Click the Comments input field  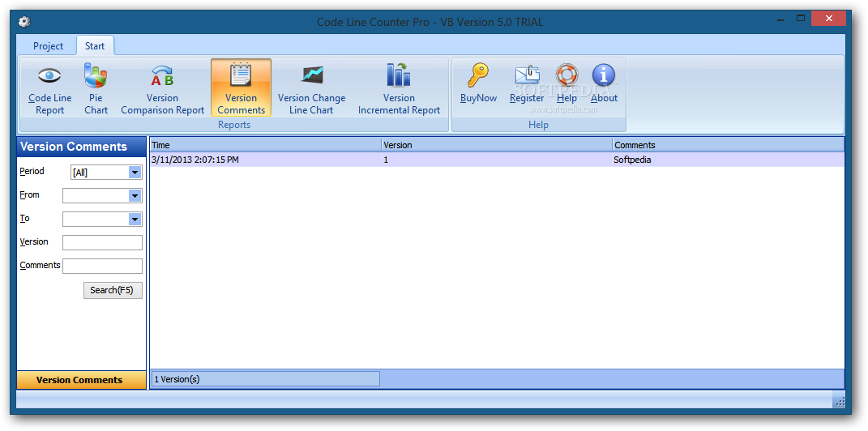pos(102,266)
